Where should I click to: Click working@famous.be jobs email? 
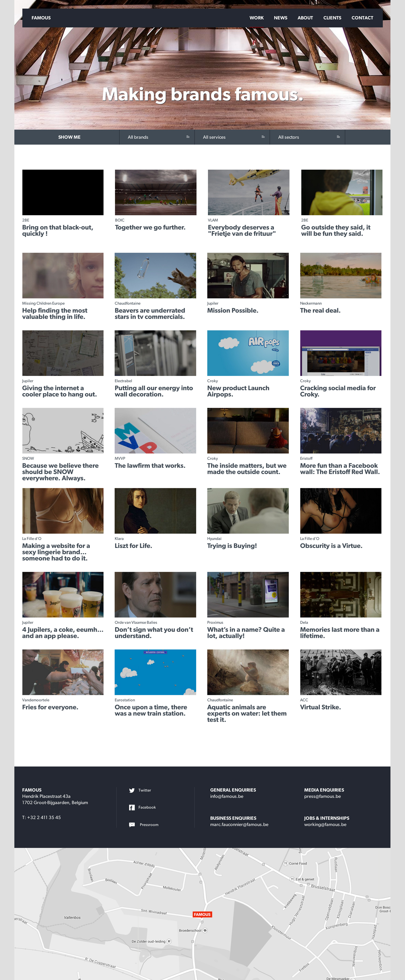(325, 824)
